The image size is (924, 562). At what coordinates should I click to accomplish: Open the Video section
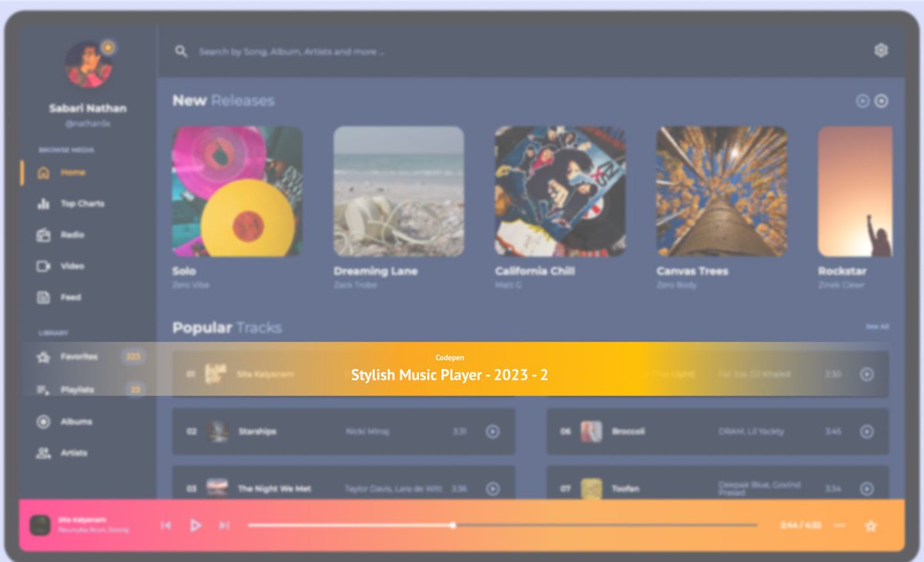(x=72, y=266)
